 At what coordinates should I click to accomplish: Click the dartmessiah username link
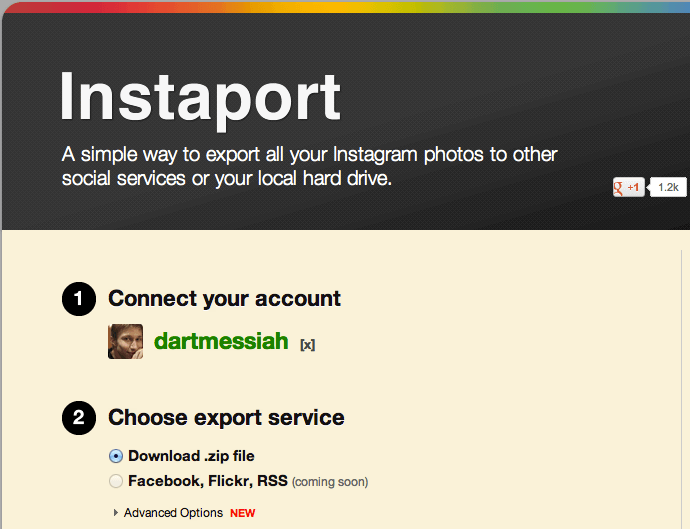221,342
